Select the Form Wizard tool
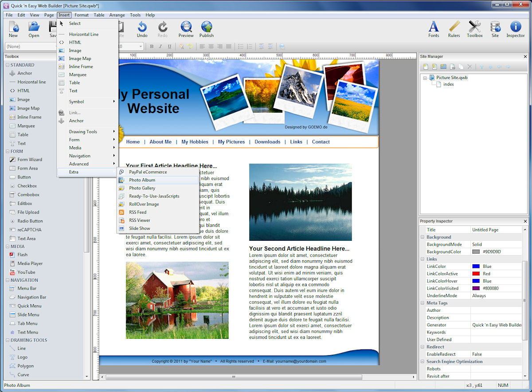The image size is (532, 392). (27, 159)
